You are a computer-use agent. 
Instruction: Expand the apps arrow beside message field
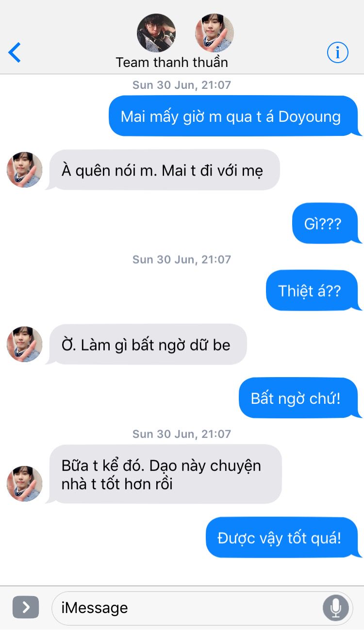pyautogui.click(x=26, y=607)
